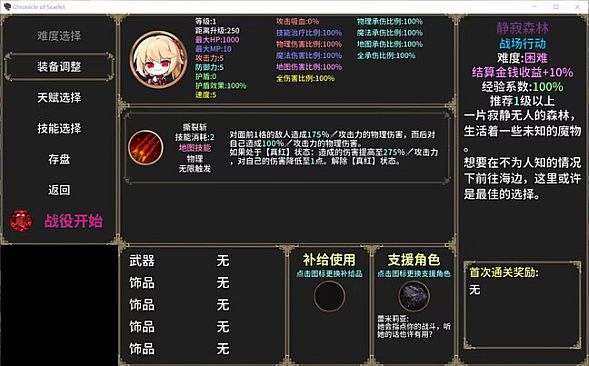Click the red gem beside 战役开始
Screen dimensions: 589x366
[21, 221]
